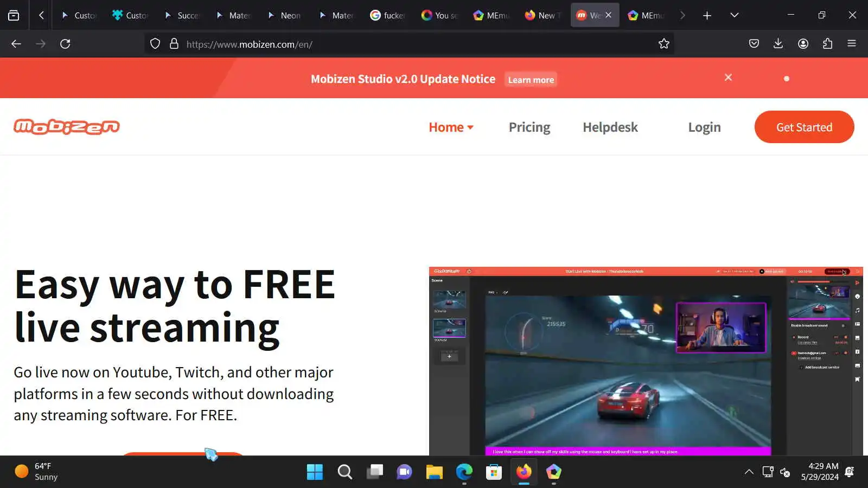Switch to the 'New T' Firefox tab
The image size is (868, 488).
(x=543, y=15)
